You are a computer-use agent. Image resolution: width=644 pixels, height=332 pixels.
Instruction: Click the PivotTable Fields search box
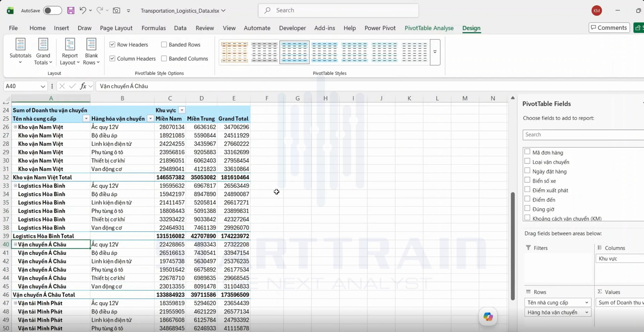coord(583,134)
